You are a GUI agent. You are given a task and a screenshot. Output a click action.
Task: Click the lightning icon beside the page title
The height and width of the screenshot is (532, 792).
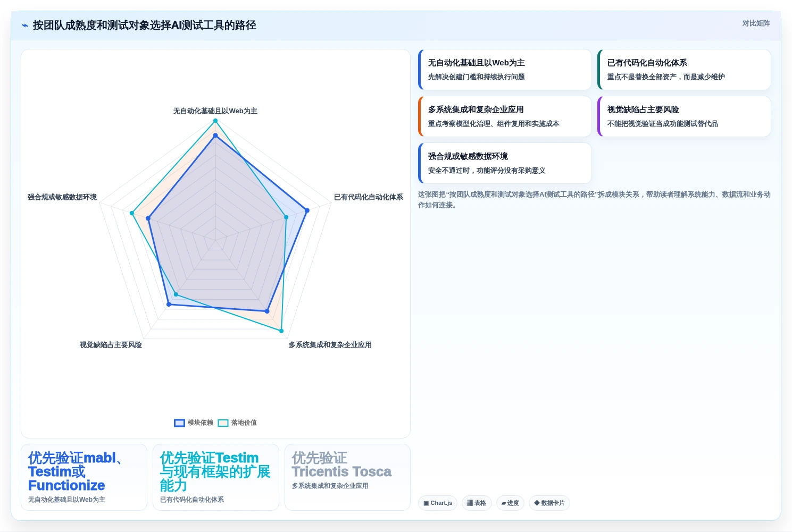point(24,25)
